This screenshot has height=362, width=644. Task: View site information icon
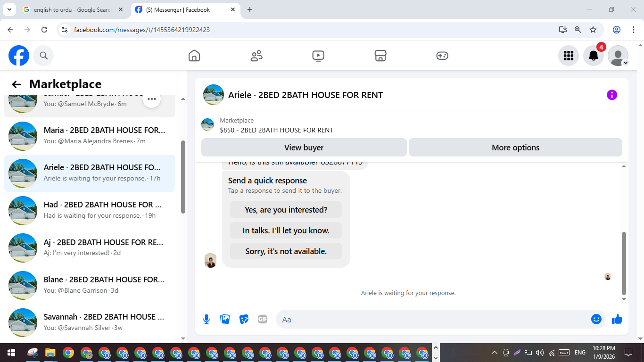tap(65, 30)
